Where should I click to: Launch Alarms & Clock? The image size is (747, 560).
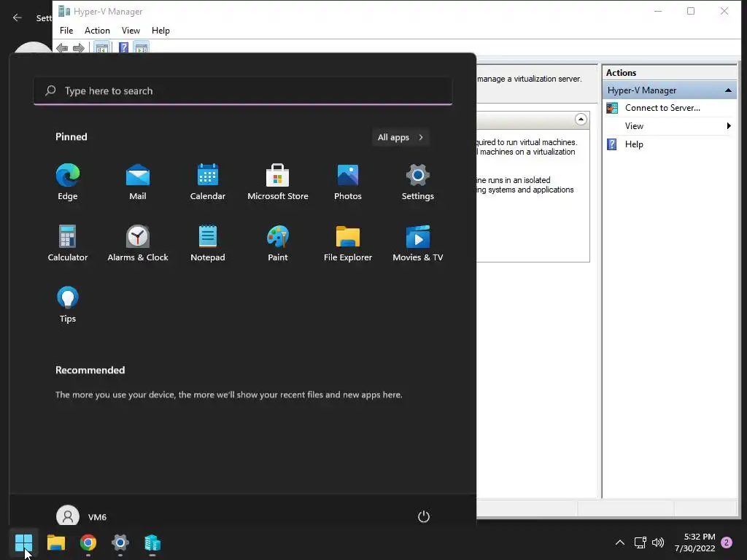coord(138,244)
